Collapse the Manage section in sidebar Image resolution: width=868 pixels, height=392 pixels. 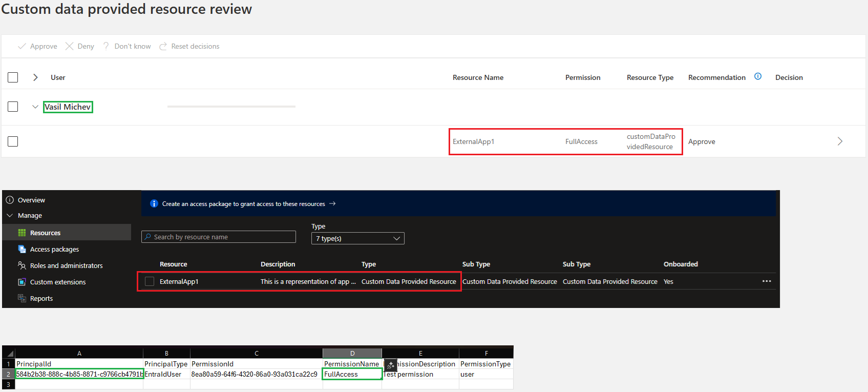[10, 216]
